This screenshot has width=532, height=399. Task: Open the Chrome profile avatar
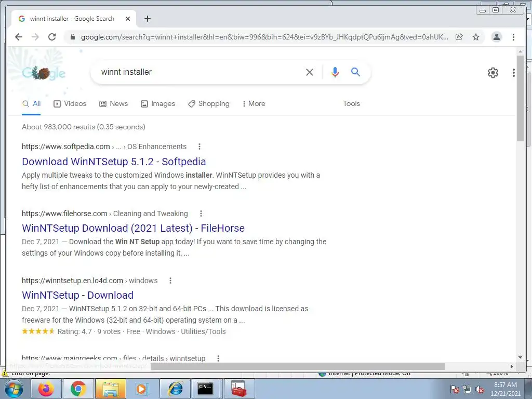point(496,37)
